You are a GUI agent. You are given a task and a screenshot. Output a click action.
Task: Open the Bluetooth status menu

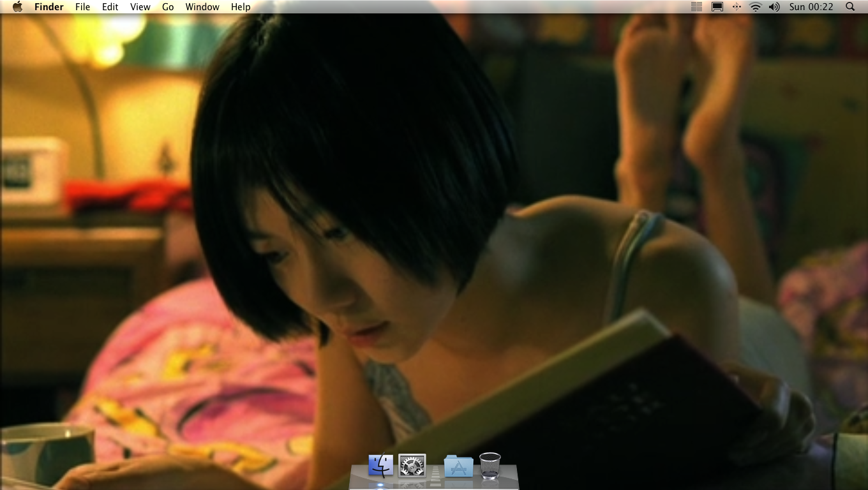click(x=737, y=6)
